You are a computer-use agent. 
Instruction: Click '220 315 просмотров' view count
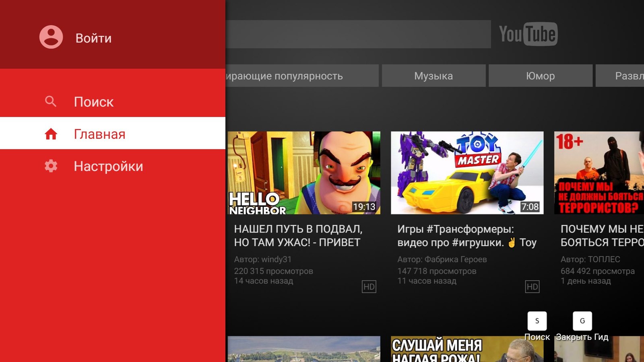click(274, 271)
